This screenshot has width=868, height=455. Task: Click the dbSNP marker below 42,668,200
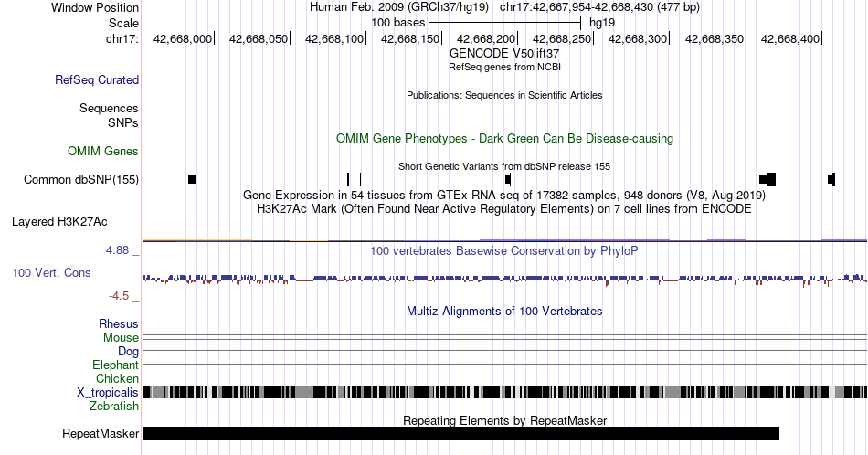click(508, 179)
